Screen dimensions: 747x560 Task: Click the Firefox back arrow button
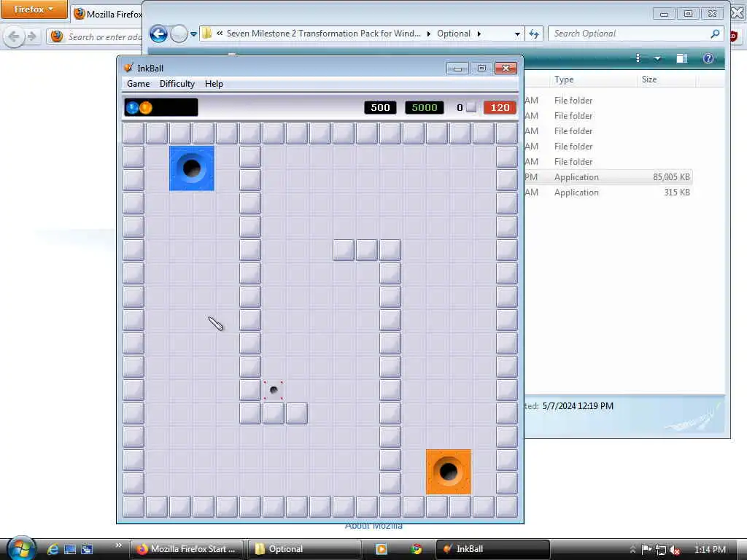[x=14, y=36]
